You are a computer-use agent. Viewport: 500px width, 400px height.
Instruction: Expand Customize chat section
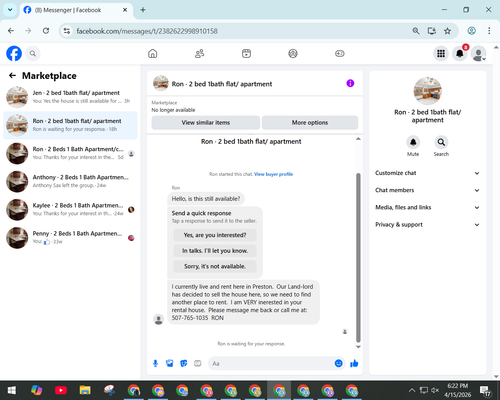click(x=427, y=173)
